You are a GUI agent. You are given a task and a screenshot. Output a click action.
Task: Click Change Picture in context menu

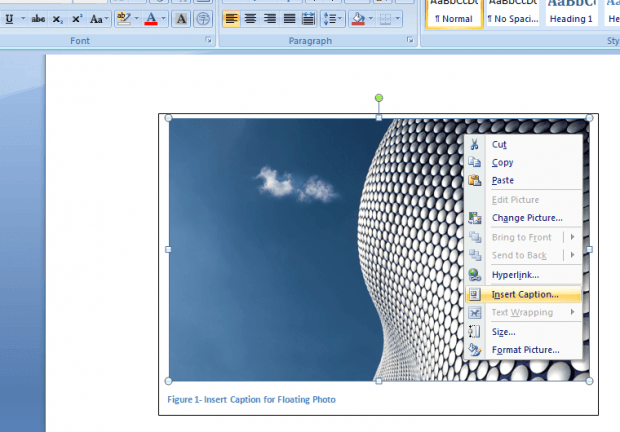pos(526,218)
